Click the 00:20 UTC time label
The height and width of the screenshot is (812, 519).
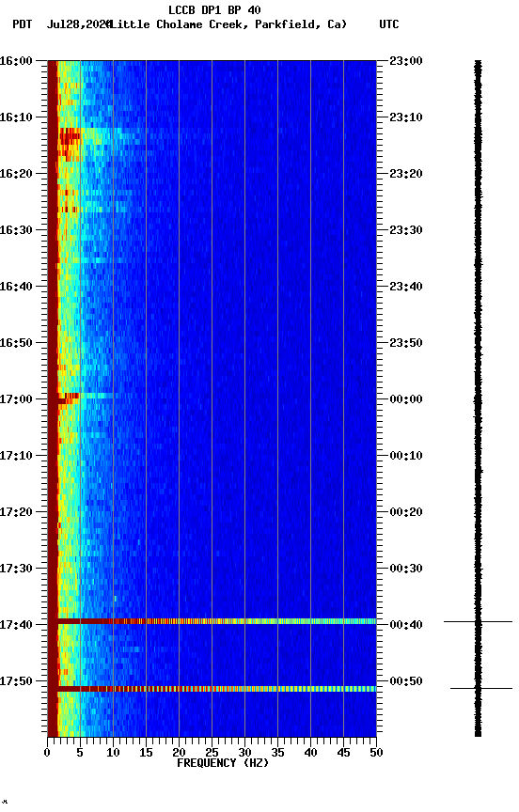[x=406, y=512]
